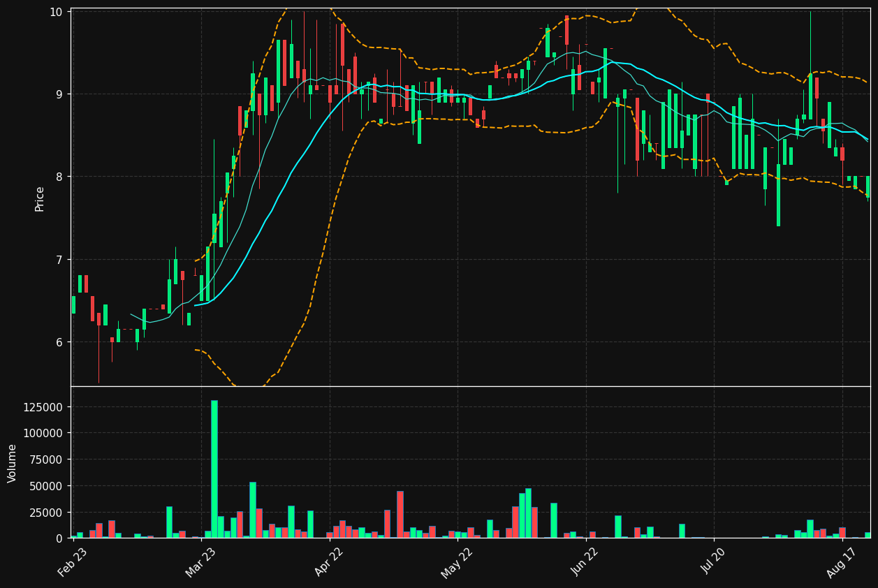878x588 pixels.
Task: Click the 'Price' axis title
Action: (x=40, y=199)
